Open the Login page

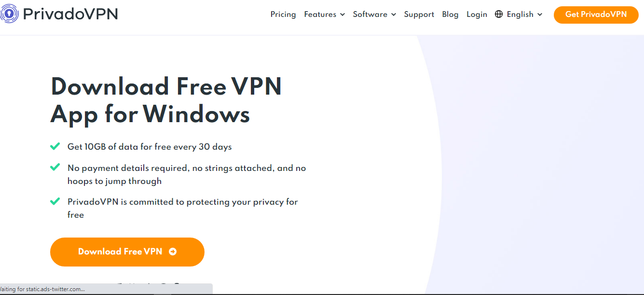[477, 14]
